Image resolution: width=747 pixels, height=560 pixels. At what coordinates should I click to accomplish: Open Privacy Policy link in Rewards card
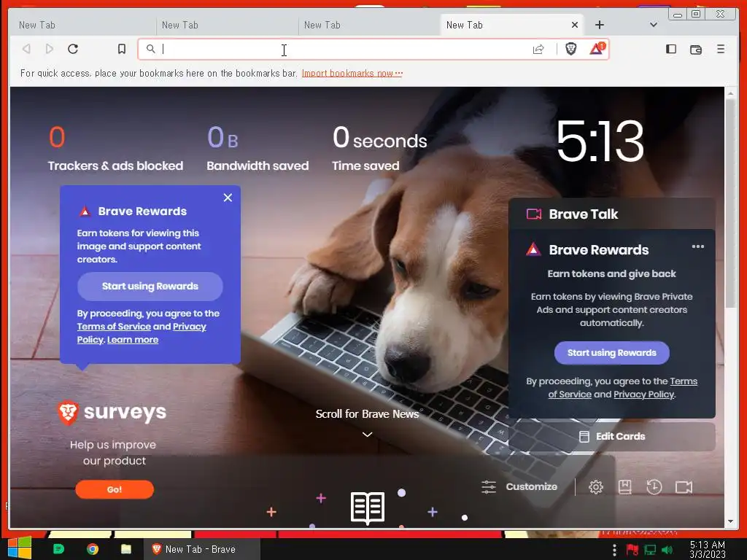pos(643,394)
